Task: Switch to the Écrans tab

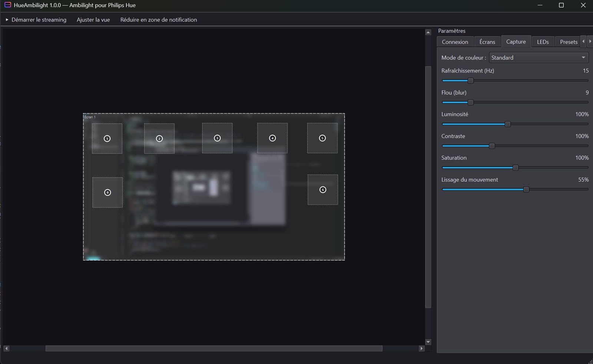Action: click(x=487, y=42)
